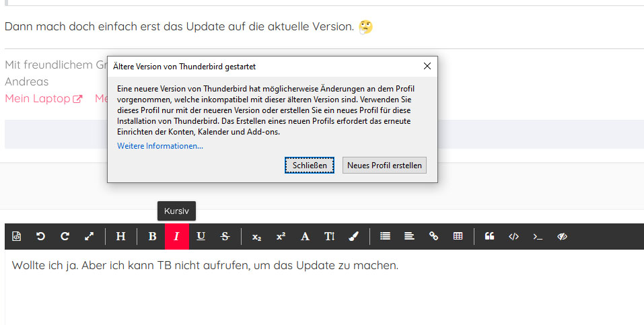644x325 pixels.
Task: Insert a quote block
Action: tap(490, 236)
